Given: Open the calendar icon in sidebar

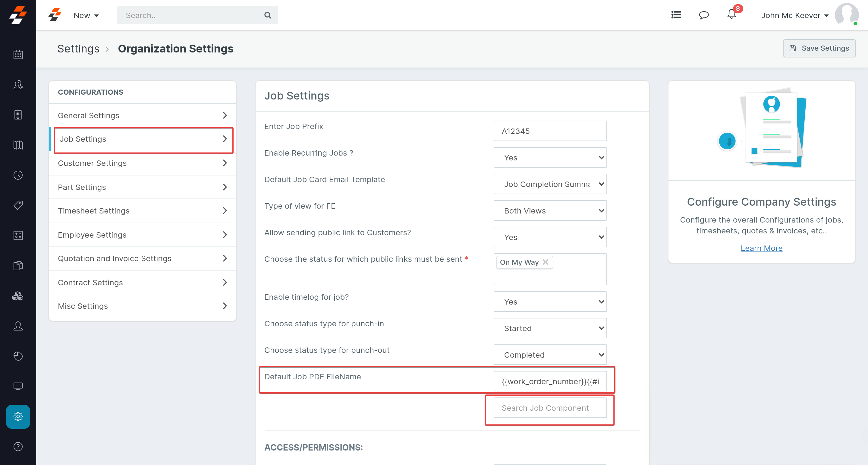Looking at the screenshot, I should coord(18,55).
